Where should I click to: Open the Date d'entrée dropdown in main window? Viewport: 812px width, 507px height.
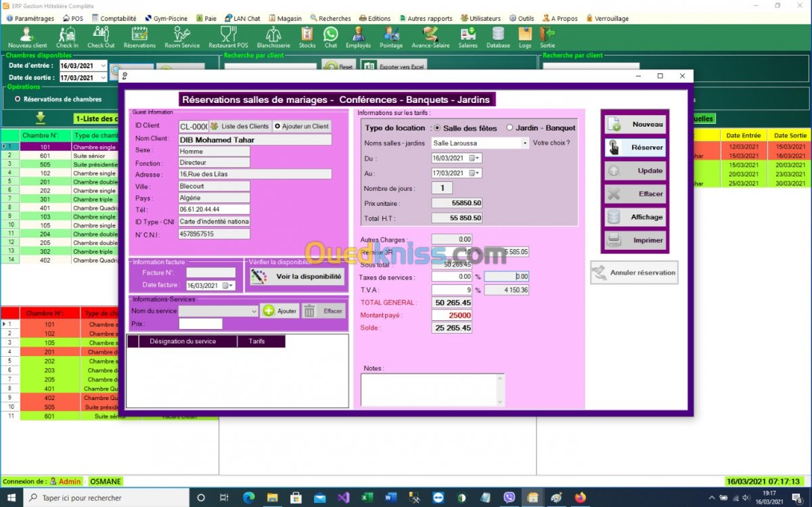click(x=103, y=66)
